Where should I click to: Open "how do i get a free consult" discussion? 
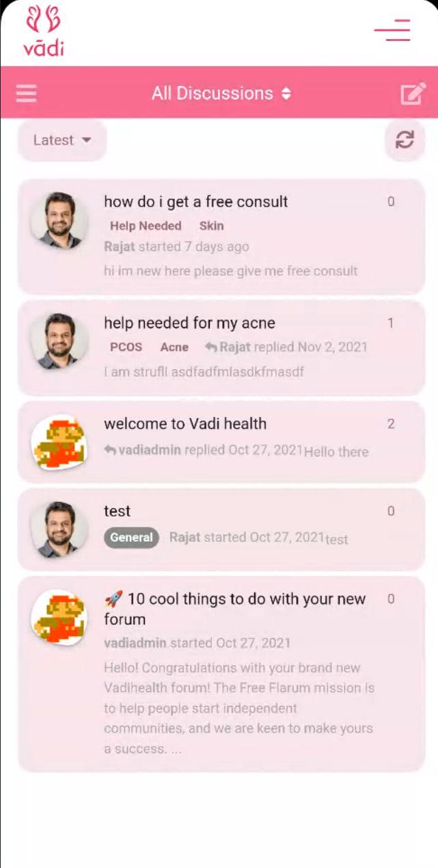tap(195, 202)
